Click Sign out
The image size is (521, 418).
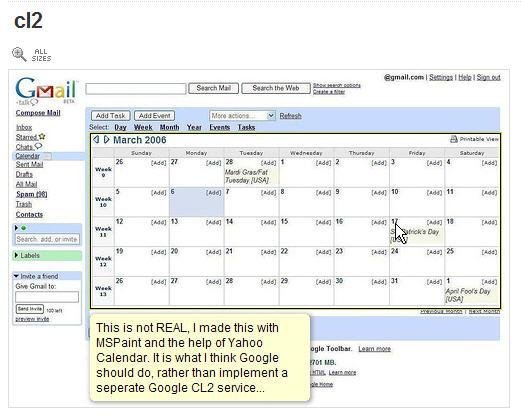(x=488, y=77)
